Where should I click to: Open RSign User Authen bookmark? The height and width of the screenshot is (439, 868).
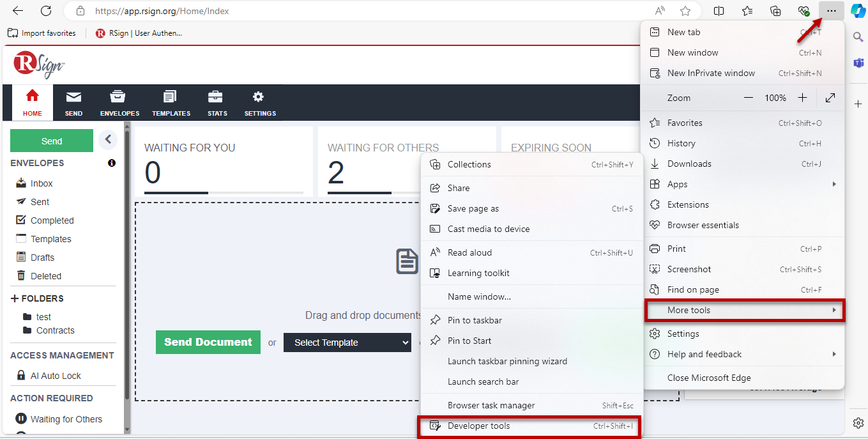[139, 33]
